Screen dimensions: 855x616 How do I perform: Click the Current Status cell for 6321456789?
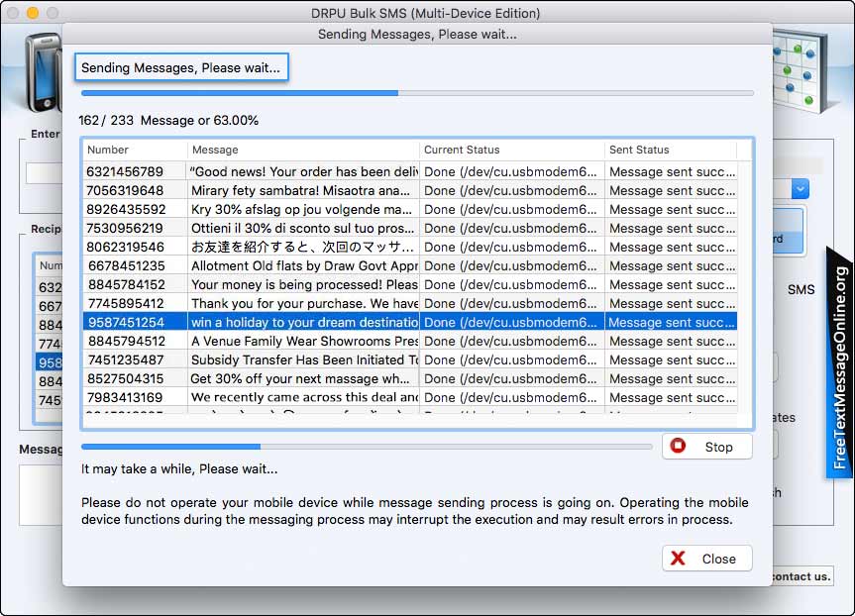tap(512, 171)
